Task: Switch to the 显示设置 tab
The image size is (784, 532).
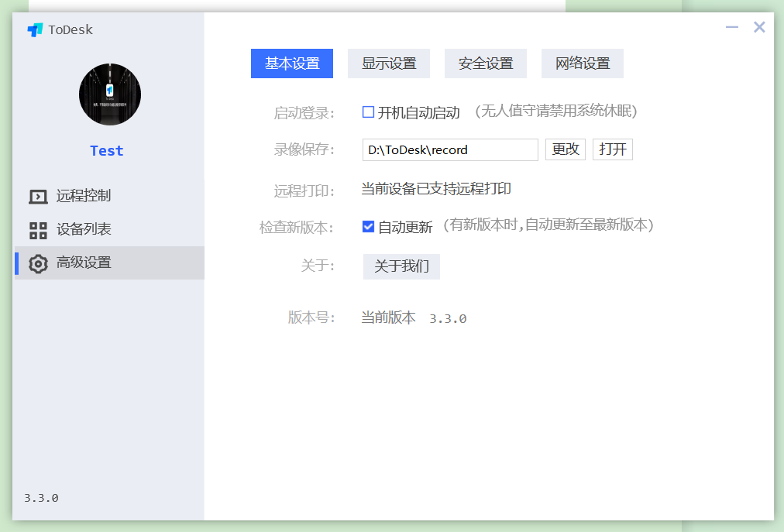Action: pyautogui.click(x=389, y=63)
